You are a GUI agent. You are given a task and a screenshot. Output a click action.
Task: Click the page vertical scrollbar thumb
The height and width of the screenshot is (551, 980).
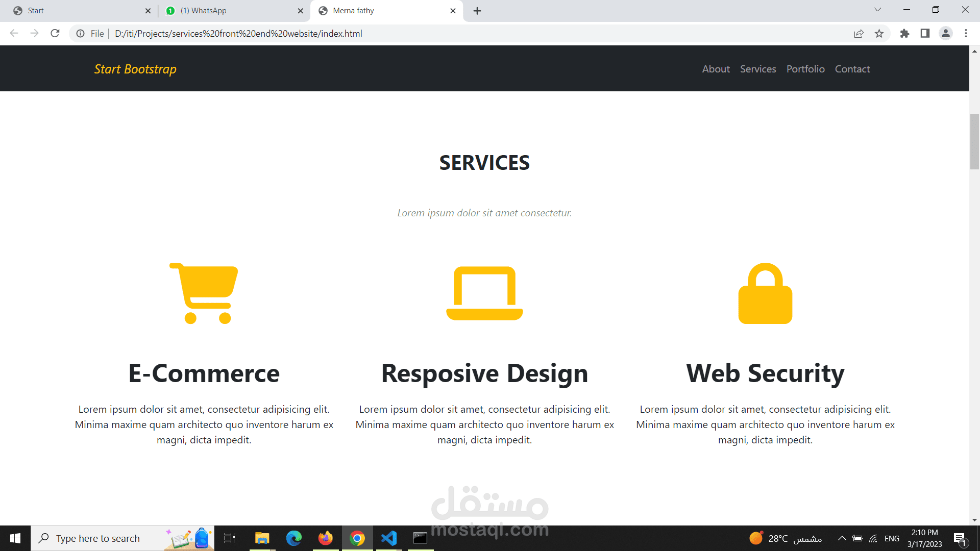point(974,142)
